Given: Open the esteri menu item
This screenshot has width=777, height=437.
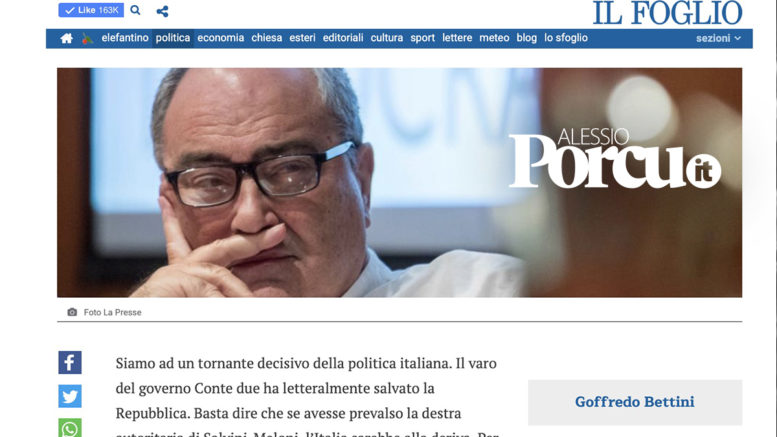Looking at the screenshot, I should [x=302, y=38].
